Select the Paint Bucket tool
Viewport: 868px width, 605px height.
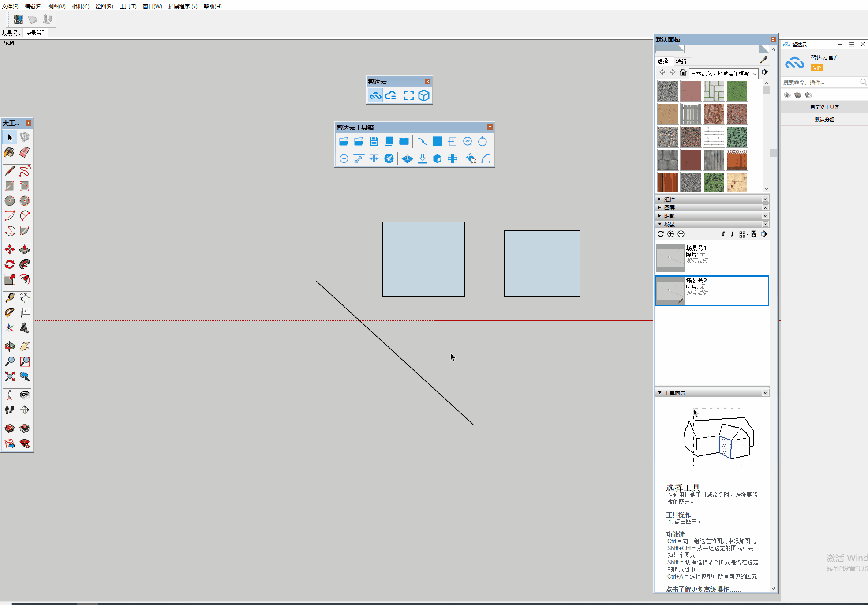point(9,152)
